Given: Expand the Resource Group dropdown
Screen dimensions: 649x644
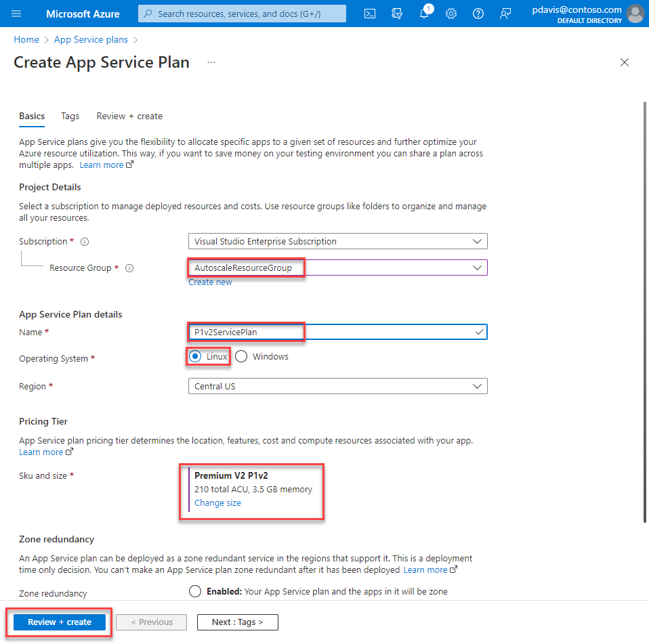Looking at the screenshot, I should click(x=337, y=268).
